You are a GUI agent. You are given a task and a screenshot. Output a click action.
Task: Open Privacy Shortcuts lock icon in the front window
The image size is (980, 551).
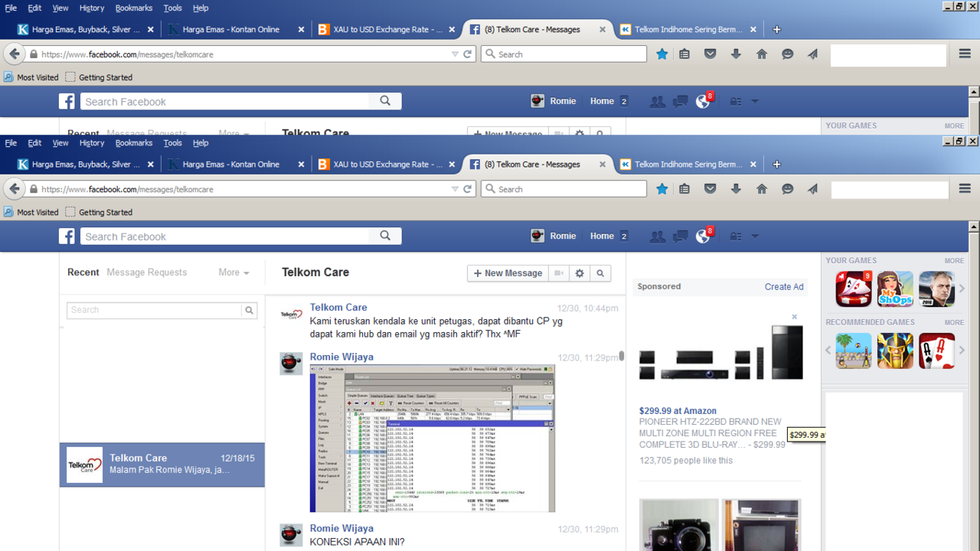[735, 236]
